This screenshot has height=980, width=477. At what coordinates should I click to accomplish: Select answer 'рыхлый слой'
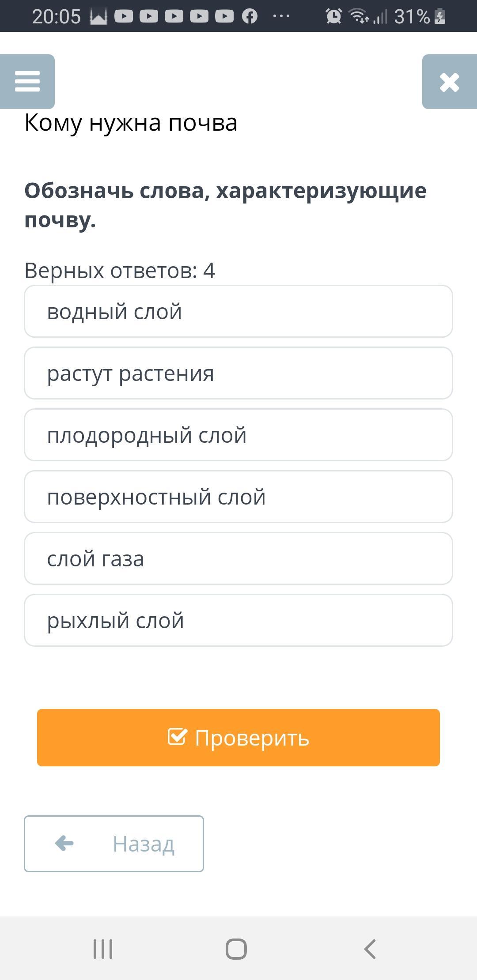coord(238,621)
